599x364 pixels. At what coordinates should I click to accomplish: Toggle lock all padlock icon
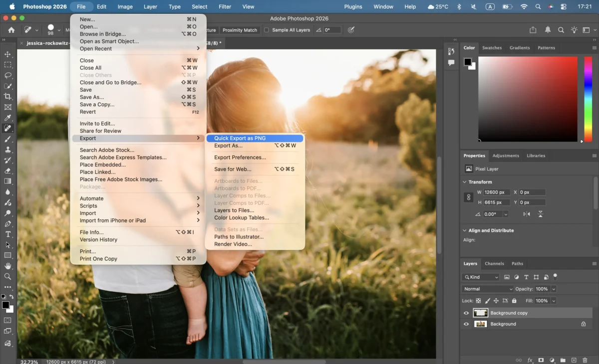514,301
